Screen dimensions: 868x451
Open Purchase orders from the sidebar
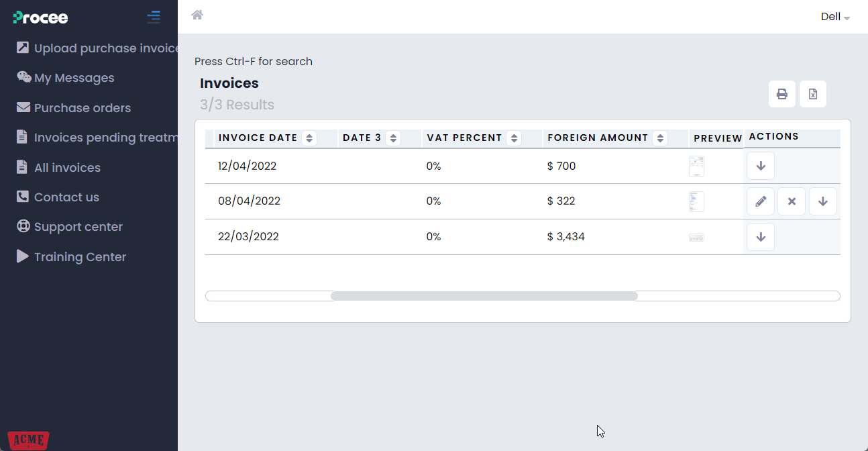(x=82, y=107)
